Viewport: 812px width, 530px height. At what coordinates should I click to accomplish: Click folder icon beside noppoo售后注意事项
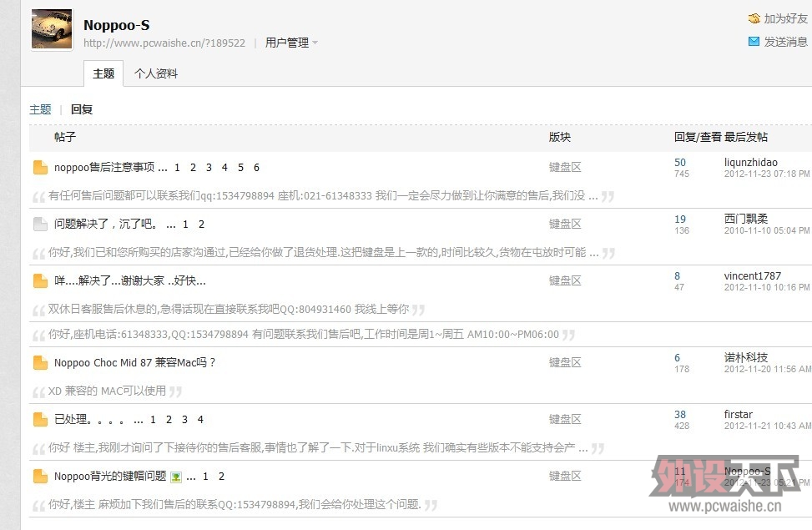40,167
